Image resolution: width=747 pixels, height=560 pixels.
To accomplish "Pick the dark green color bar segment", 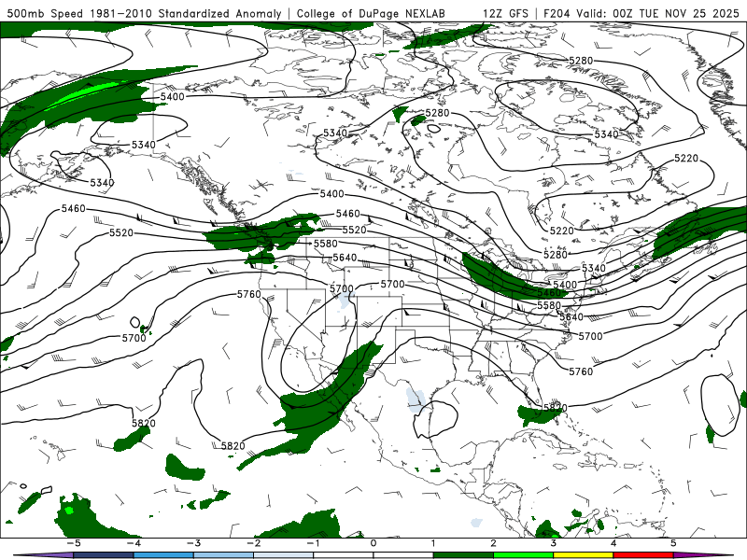I will point(463,555).
